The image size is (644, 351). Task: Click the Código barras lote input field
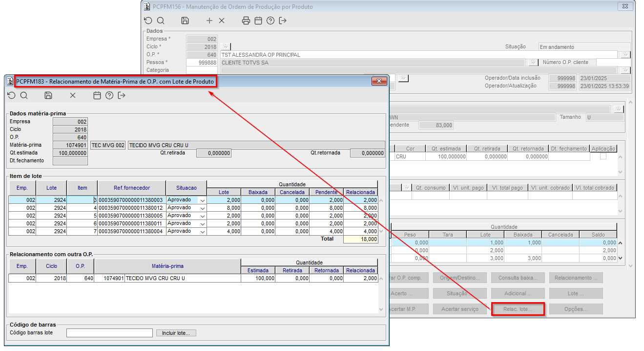pos(109,333)
